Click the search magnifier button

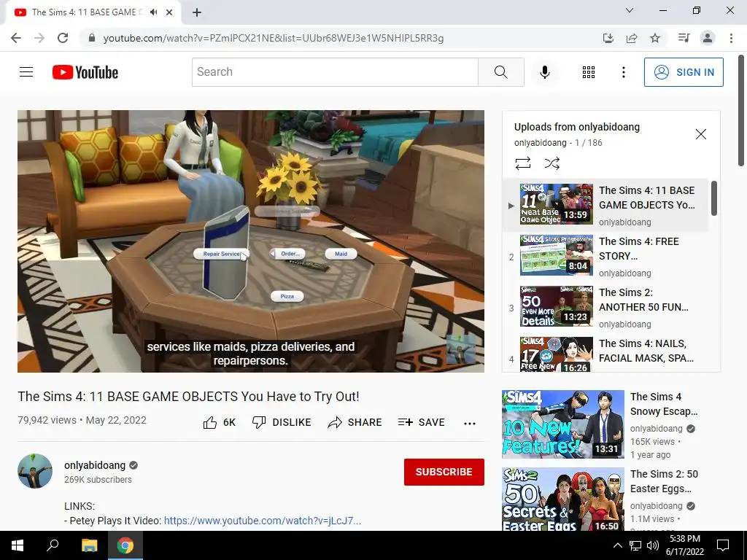click(x=500, y=72)
